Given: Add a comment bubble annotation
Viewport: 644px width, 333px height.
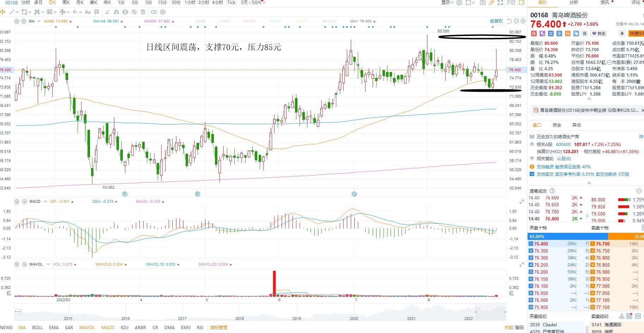Looking at the screenshot, I should pos(97,12).
